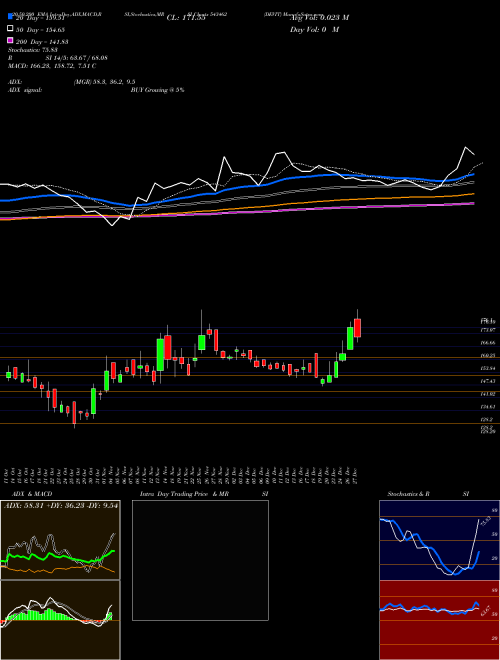Click the MACD histogram chart panel
Image resolution: width=500 pixels, height=660 pixels.
click(60, 620)
